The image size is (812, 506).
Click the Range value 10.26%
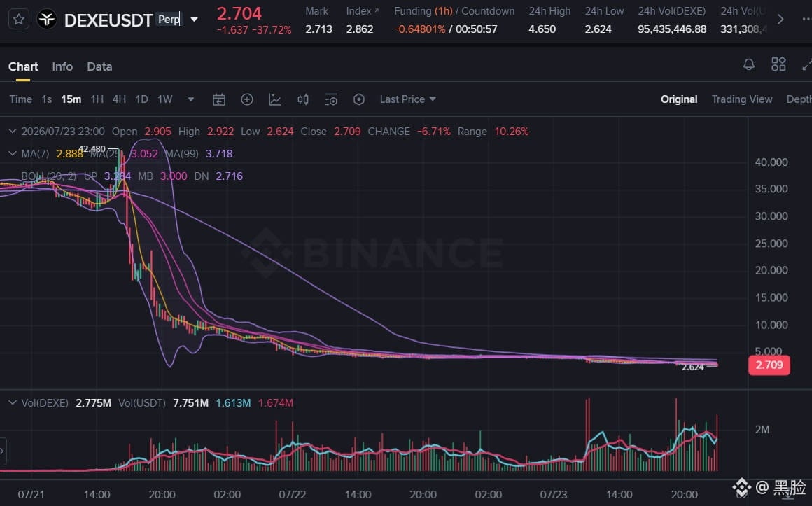coord(511,132)
